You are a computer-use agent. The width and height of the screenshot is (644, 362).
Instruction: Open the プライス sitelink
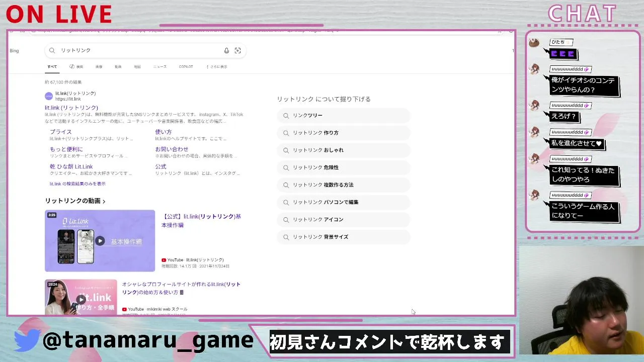click(61, 132)
